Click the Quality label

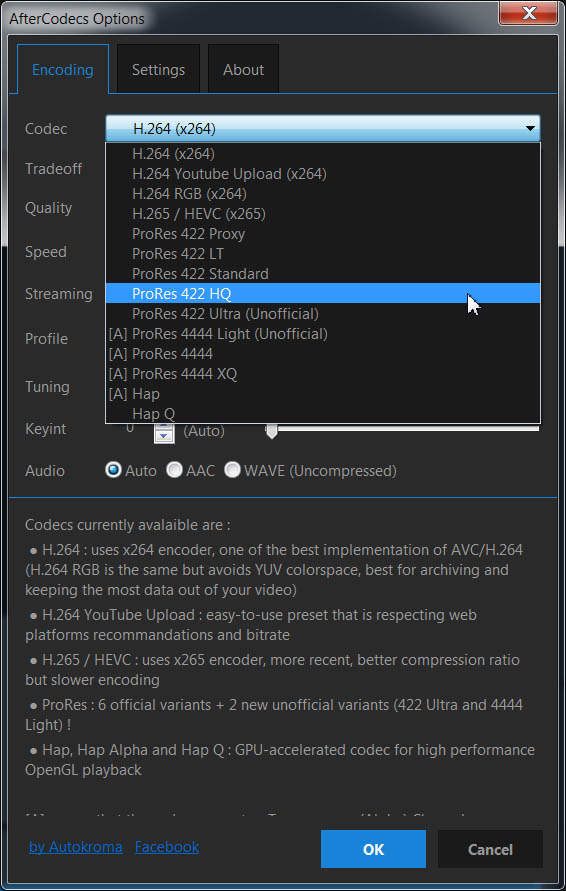(48, 208)
